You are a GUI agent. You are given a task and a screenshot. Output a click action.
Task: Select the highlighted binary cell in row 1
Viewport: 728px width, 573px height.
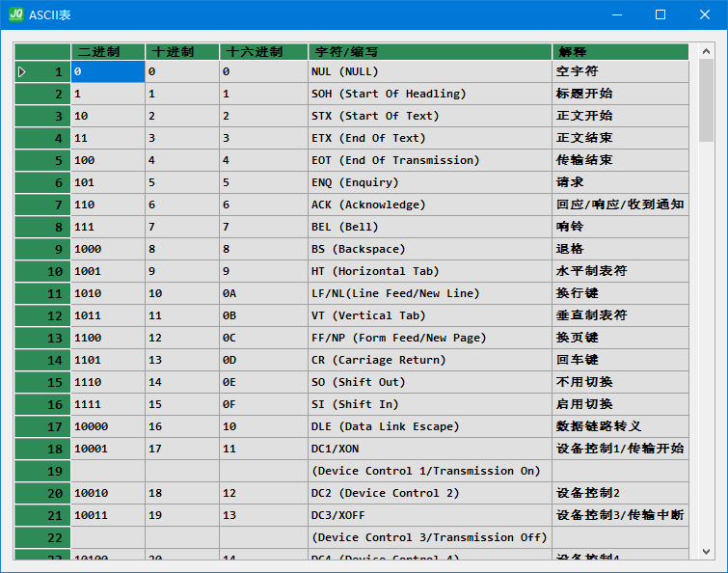pyautogui.click(x=108, y=71)
